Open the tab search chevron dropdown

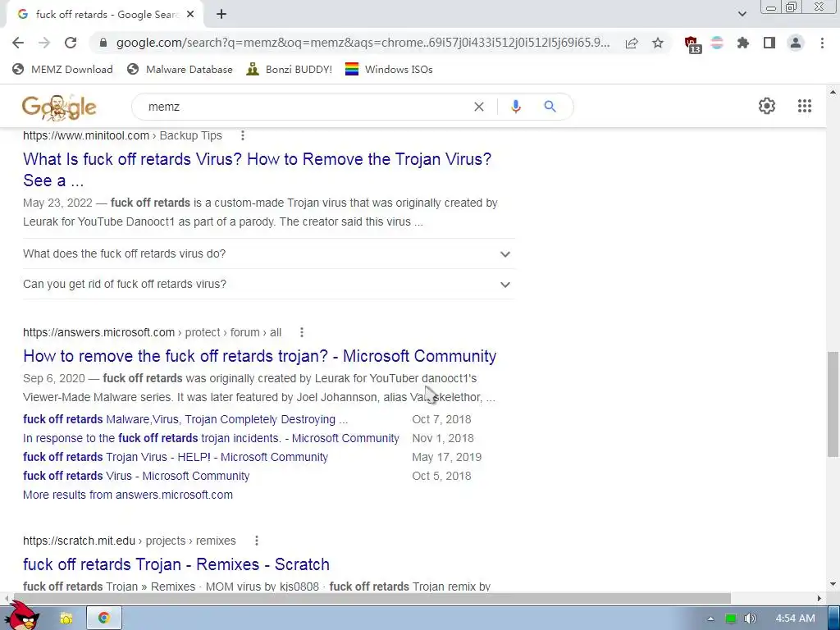(x=742, y=14)
